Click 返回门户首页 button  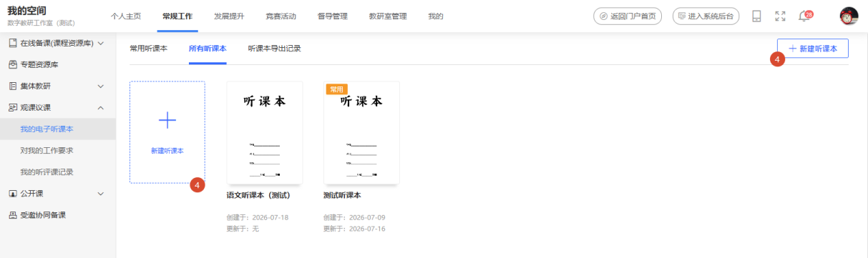coord(628,16)
